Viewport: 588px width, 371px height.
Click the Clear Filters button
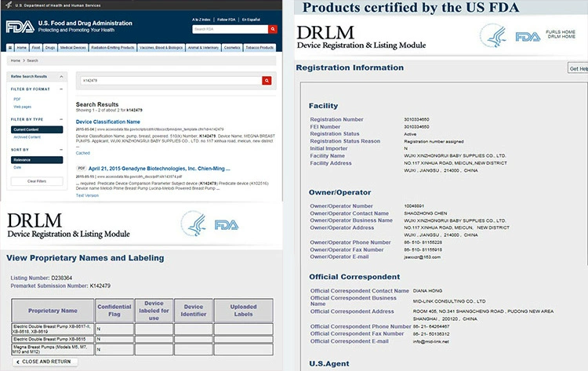tap(37, 181)
